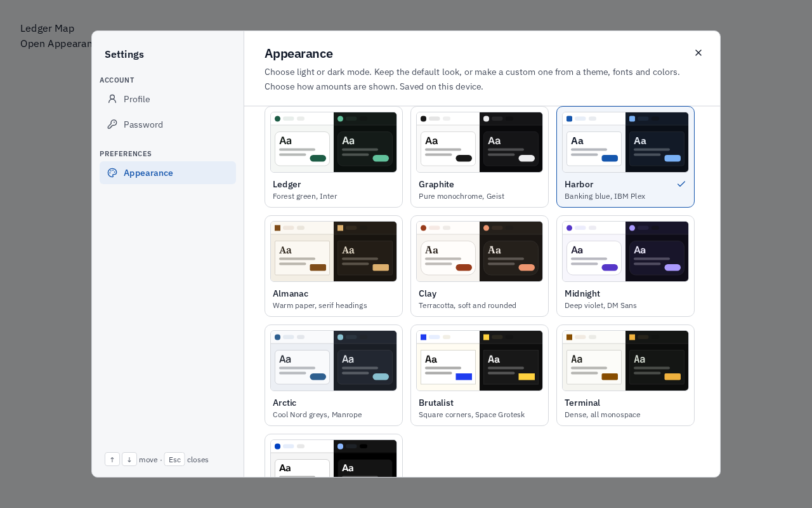Click the key icon beside Password

(112, 124)
